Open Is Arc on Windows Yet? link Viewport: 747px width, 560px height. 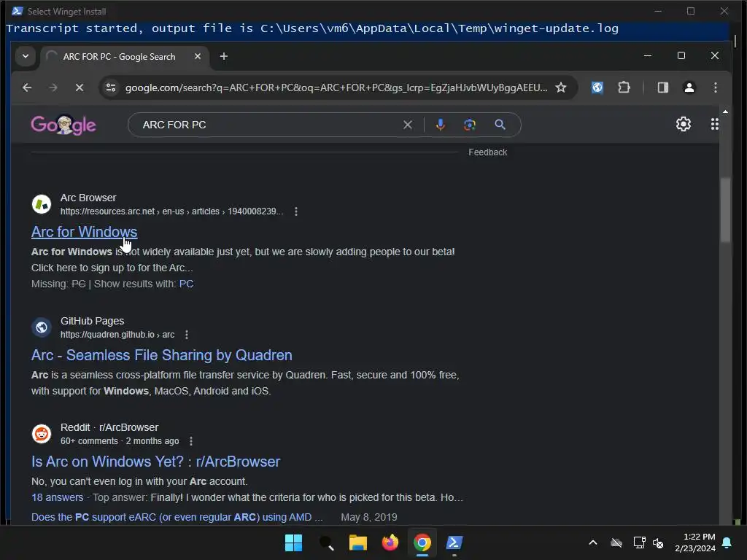(156, 462)
